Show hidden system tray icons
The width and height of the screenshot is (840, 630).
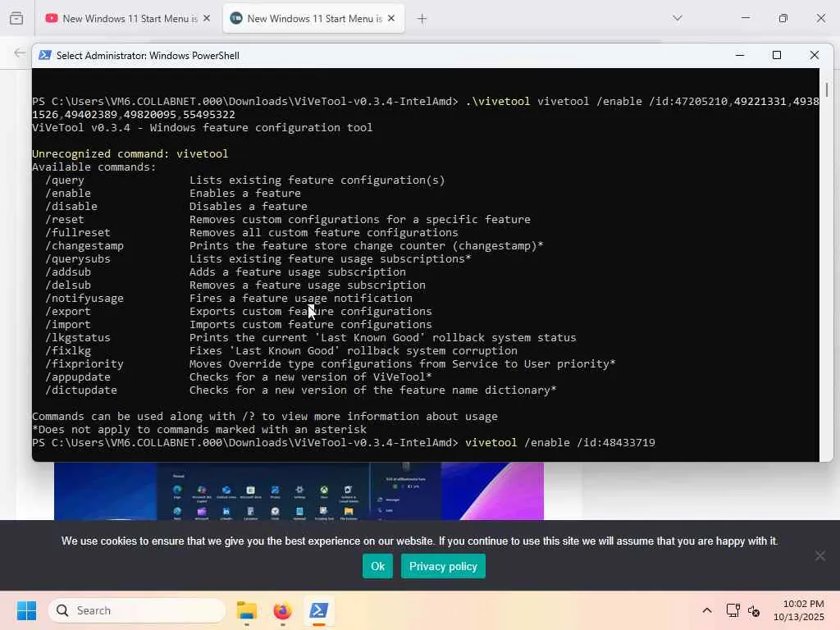(707, 610)
